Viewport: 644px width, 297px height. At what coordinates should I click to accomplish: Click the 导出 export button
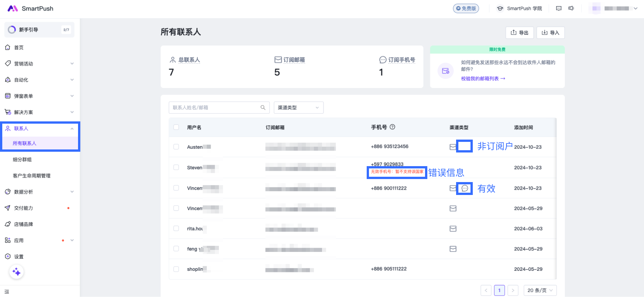pos(519,33)
